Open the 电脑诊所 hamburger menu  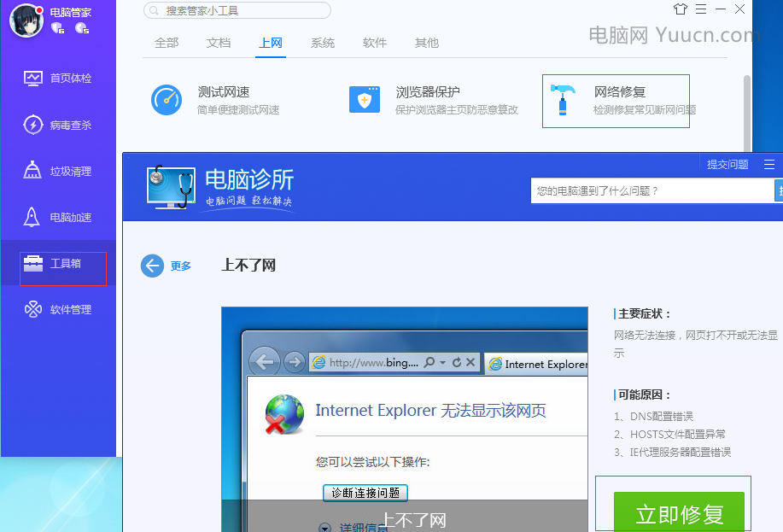[x=769, y=164]
